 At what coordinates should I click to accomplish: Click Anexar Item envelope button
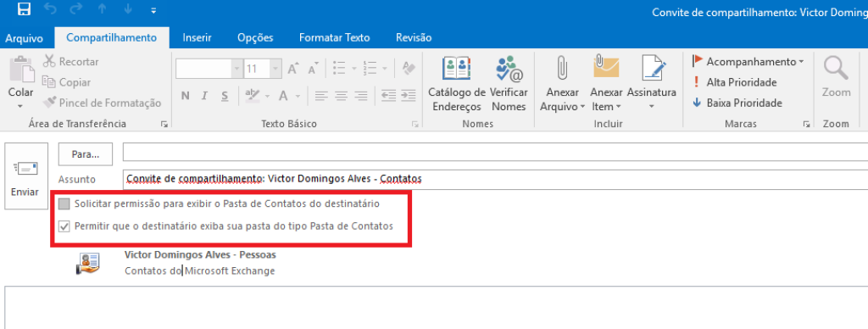pyautogui.click(x=606, y=84)
